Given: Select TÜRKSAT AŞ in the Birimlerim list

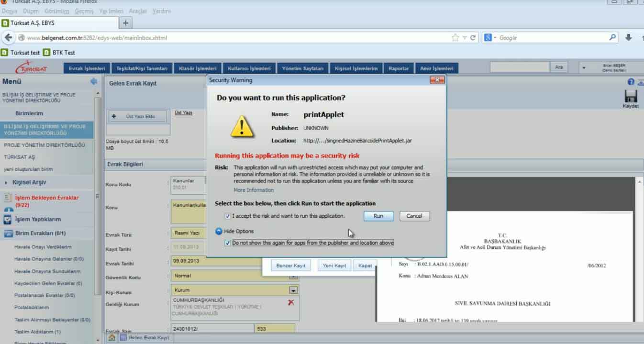Looking at the screenshot, I should [x=20, y=157].
